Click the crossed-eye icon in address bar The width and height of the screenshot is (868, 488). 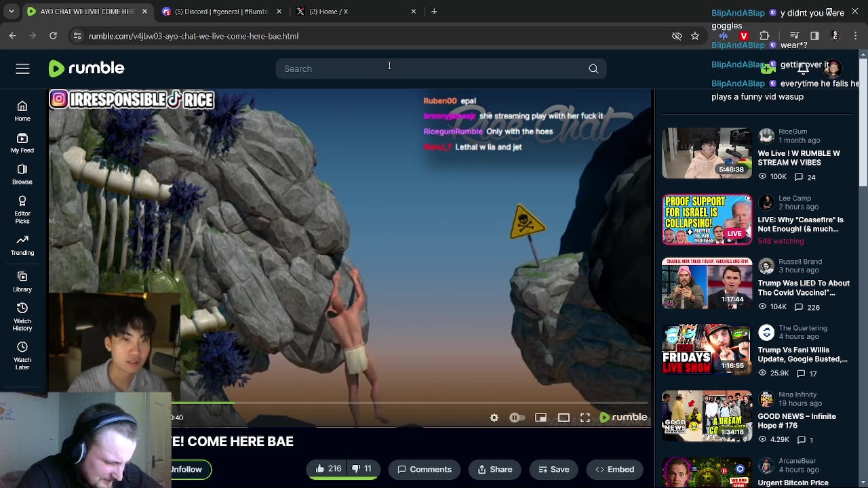point(677,36)
